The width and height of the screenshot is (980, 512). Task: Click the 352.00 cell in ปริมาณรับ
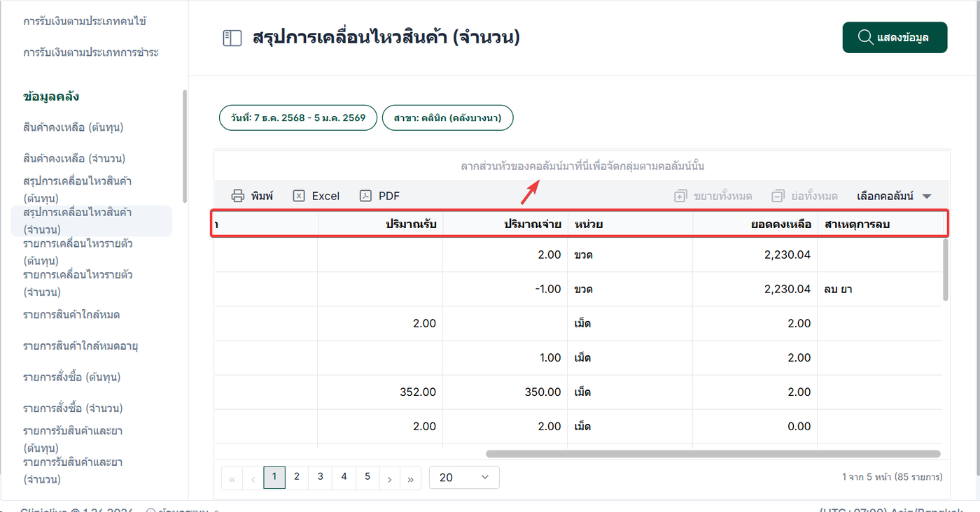380,392
